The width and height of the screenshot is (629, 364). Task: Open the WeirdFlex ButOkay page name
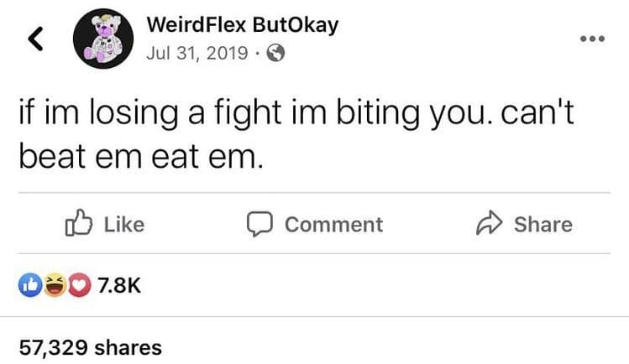tap(242, 25)
